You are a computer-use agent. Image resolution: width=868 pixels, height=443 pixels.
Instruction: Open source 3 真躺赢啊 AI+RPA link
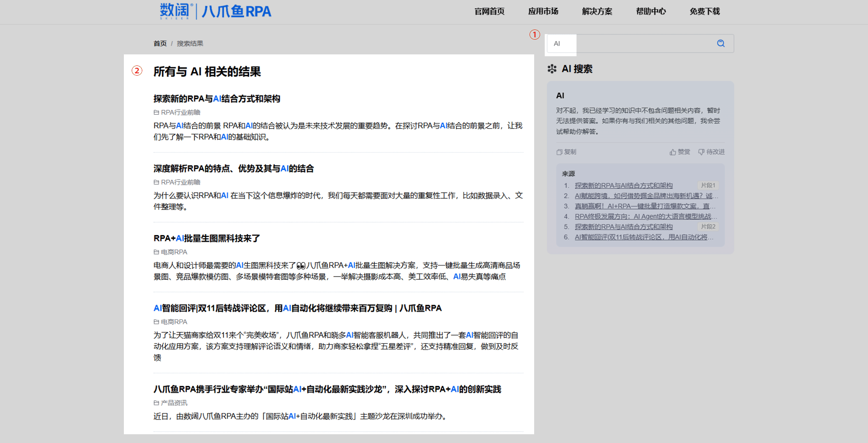(645, 206)
